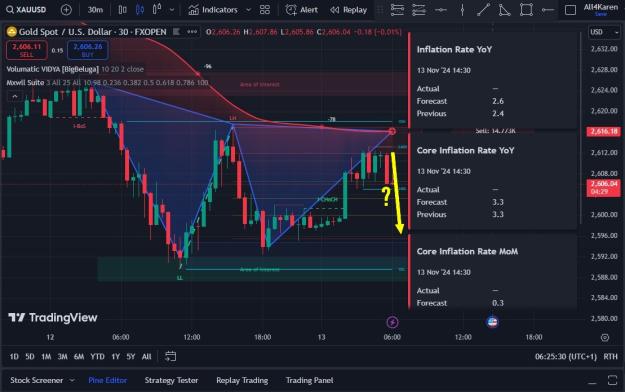Screen dimensions: 625x392
Task: Click the SELL 2,606.11 button
Action: (x=27, y=50)
